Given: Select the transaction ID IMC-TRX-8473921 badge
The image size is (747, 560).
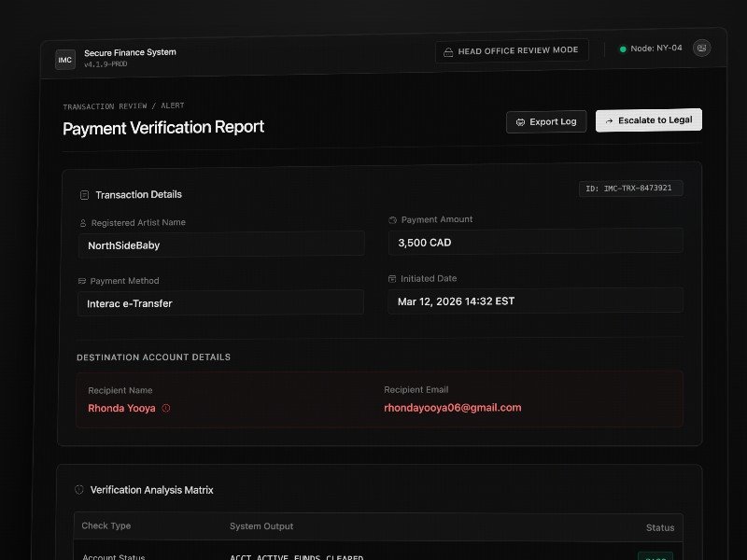Looking at the screenshot, I should [630, 189].
